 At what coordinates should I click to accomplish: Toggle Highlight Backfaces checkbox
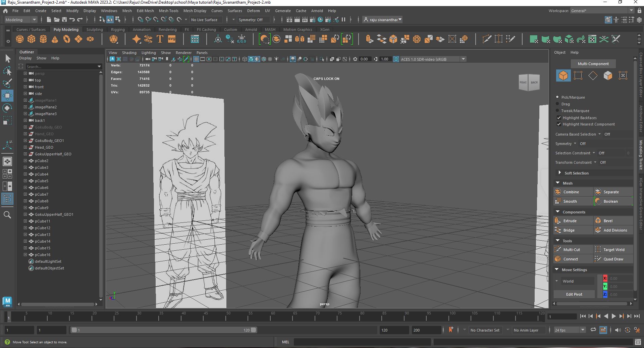point(559,117)
